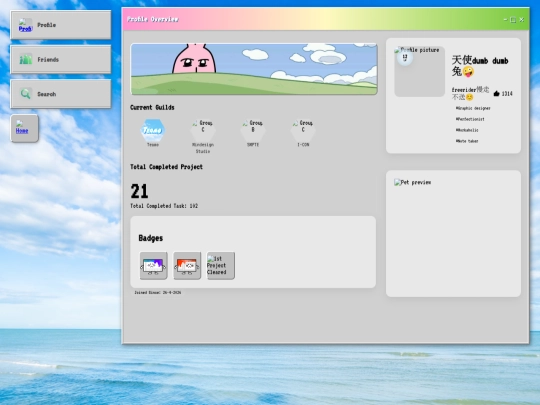Image resolution: width=540 pixels, height=405 pixels.
Task: Click the 'Joined Since' date text
Action: 157,292
